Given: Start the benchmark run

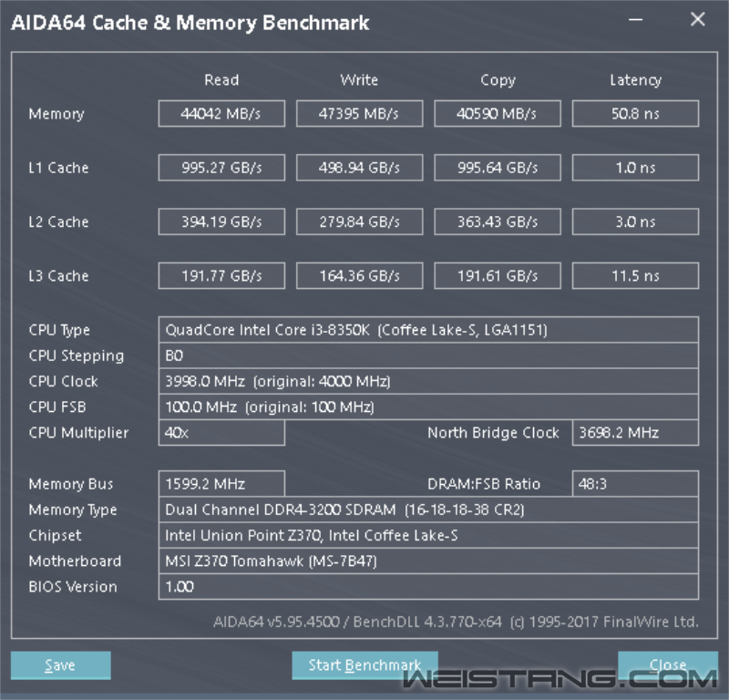Looking at the screenshot, I should [365, 665].
